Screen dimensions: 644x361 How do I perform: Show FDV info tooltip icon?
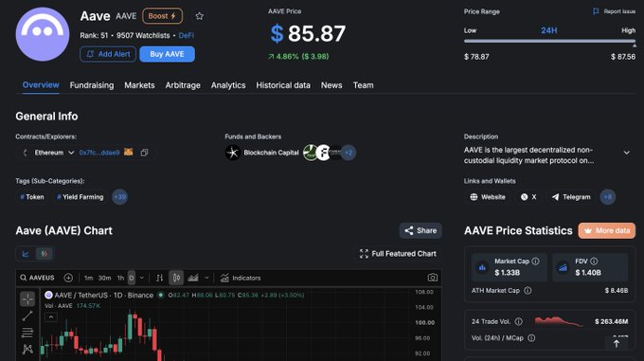(594, 262)
